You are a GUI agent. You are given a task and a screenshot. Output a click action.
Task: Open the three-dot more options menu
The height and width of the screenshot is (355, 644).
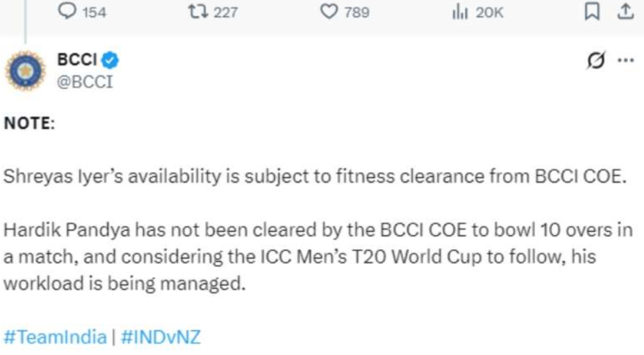point(625,60)
